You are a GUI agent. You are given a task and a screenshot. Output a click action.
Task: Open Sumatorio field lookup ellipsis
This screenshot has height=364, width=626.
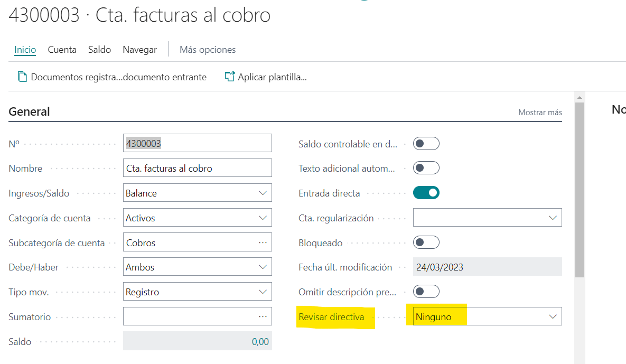pos(263,316)
